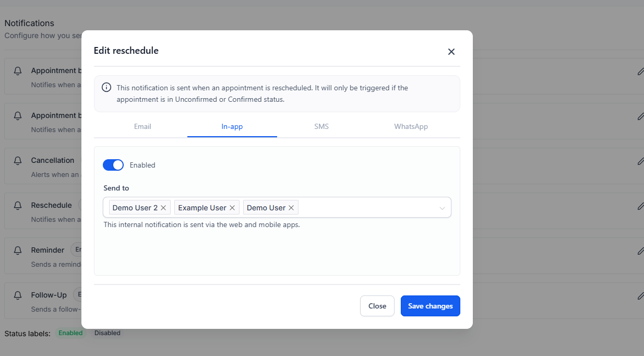Remove Demo User tag from Send to
644x356 pixels.
coord(291,208)
